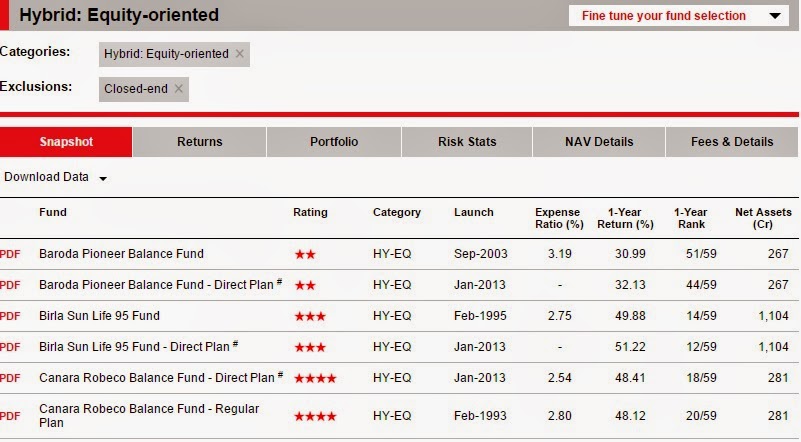Open Baroda Pioneer Balance Fund link
801x442 pixels.
[121, 254]
